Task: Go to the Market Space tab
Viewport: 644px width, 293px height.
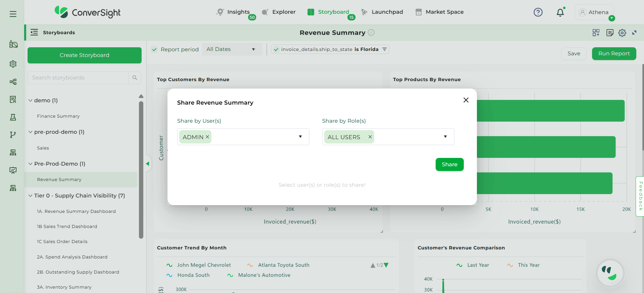Action: pyautogui.click(x=440, y=12)
